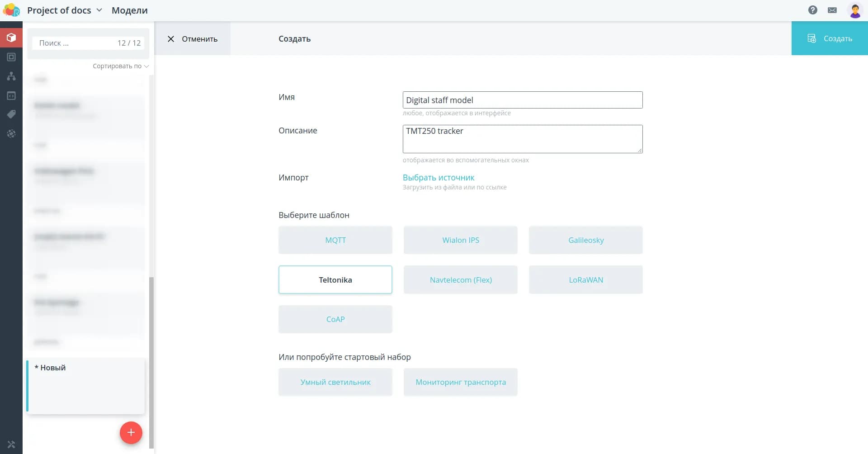
Task: Open the code window sidebar icon
Action: click(x=11, y=95)
